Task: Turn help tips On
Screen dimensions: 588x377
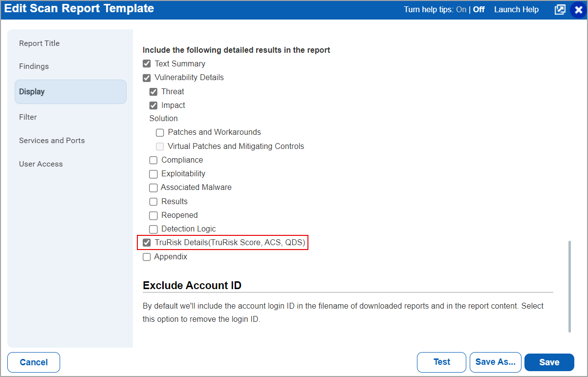Action: [x=463, y=9]
